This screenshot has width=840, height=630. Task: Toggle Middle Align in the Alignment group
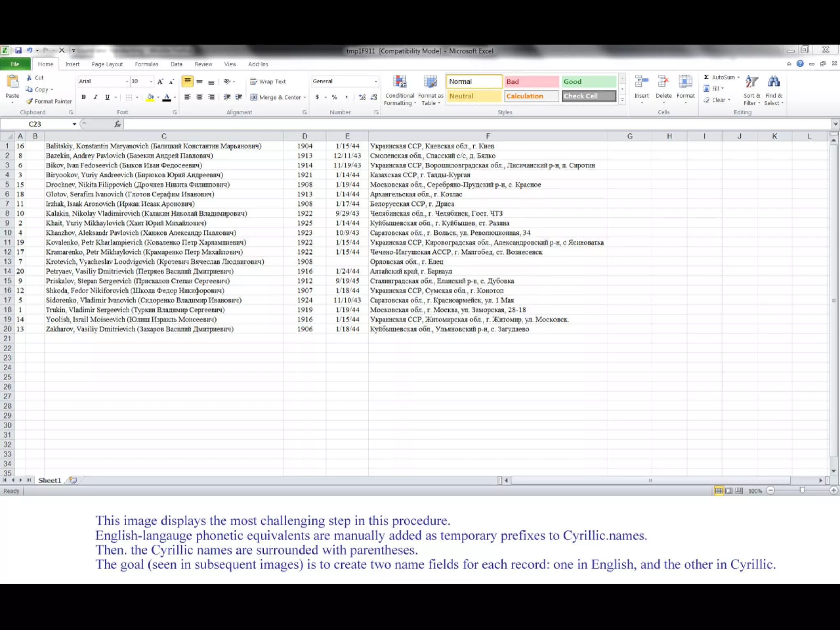(x=199, y=81)
